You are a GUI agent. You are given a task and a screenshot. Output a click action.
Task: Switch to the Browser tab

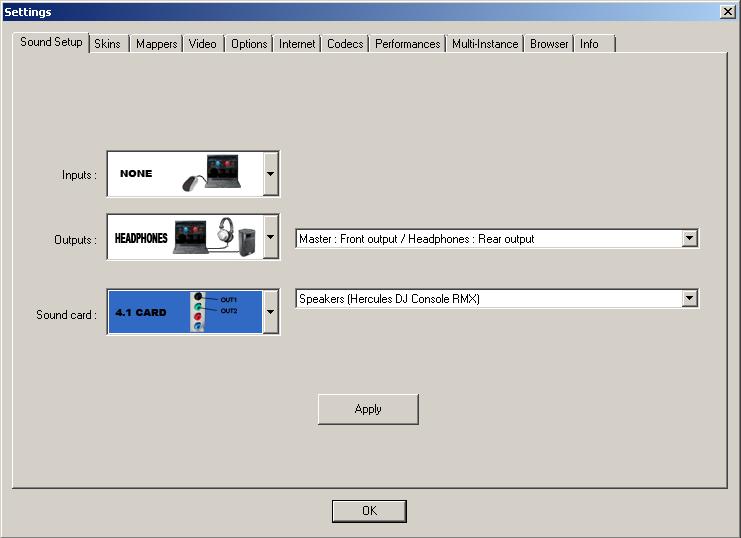coord(549,44)
